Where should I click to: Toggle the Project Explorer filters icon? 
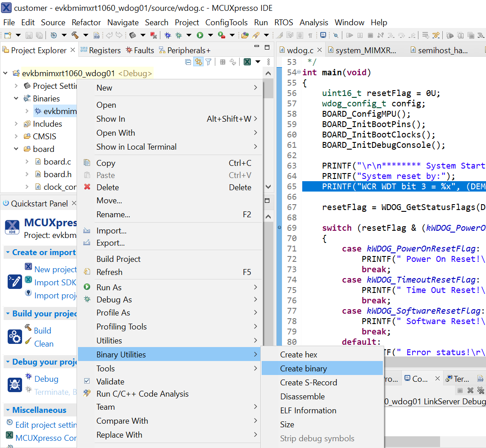[x=208, y=62]
